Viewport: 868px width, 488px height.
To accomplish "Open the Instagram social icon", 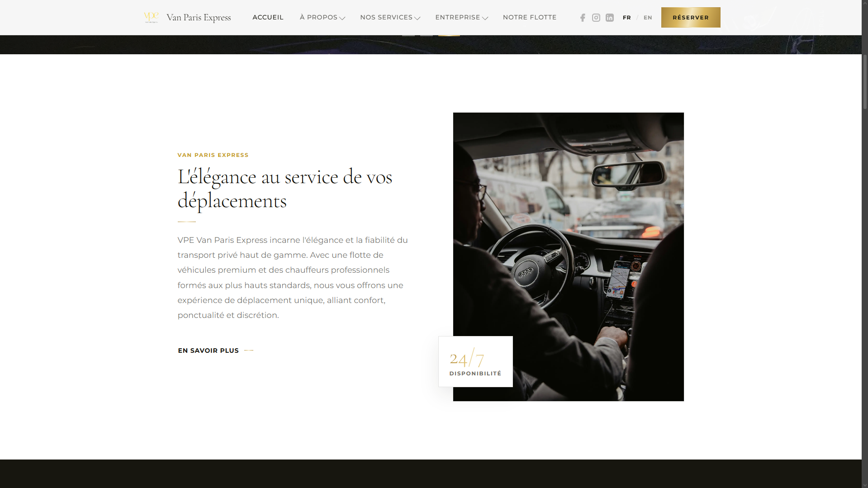I will point(596,18).
